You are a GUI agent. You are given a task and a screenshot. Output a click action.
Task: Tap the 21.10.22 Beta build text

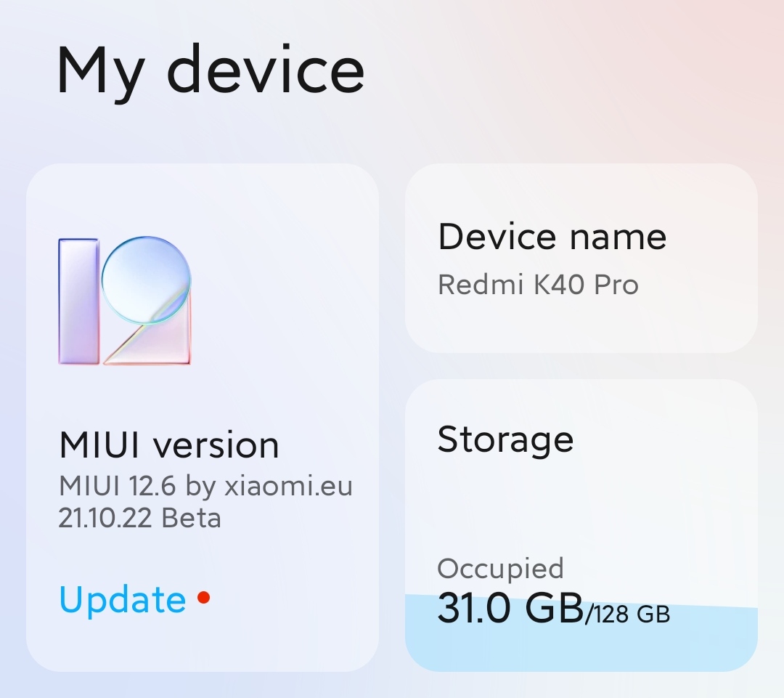[139, 518]
